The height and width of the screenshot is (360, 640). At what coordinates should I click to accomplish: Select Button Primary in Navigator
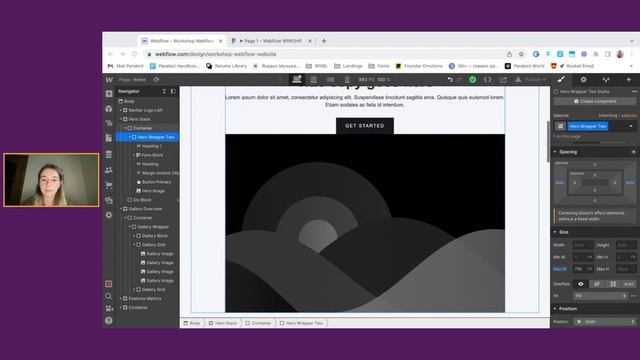pos(156,182)
